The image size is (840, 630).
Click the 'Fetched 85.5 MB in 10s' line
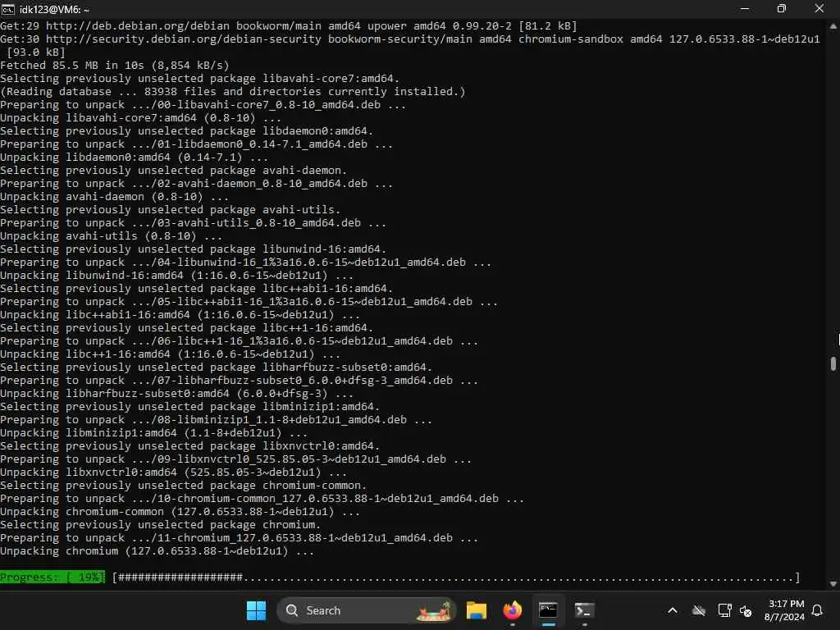115,66
